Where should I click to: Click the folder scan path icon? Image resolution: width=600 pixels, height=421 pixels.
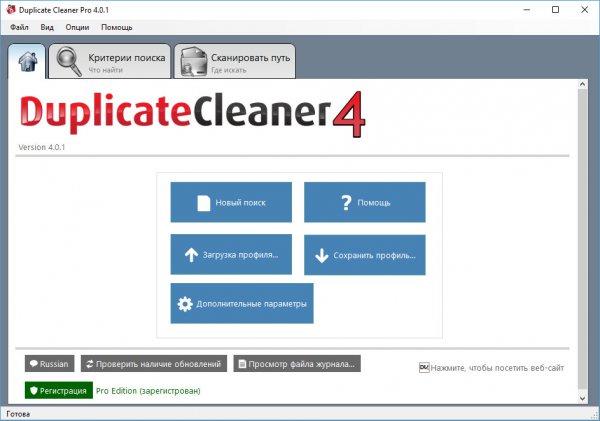click(x=193, y=62)
